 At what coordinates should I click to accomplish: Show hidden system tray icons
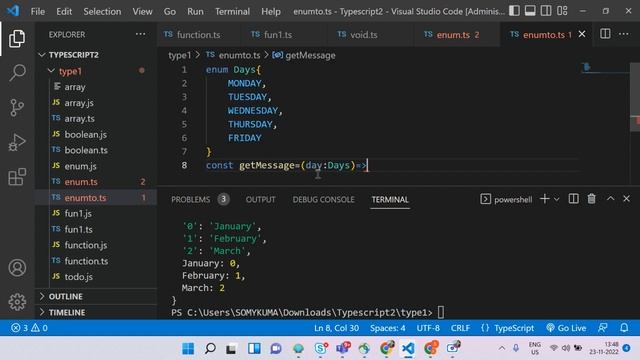click(502, 348)
